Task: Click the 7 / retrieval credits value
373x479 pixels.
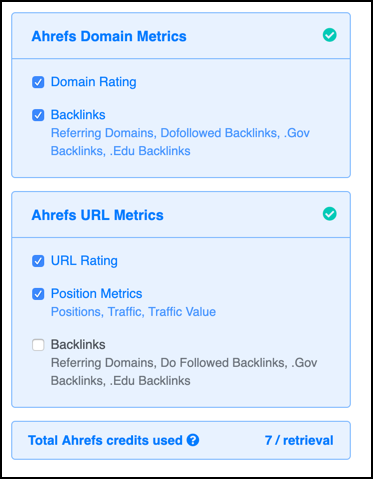Action: coord(299,440)
